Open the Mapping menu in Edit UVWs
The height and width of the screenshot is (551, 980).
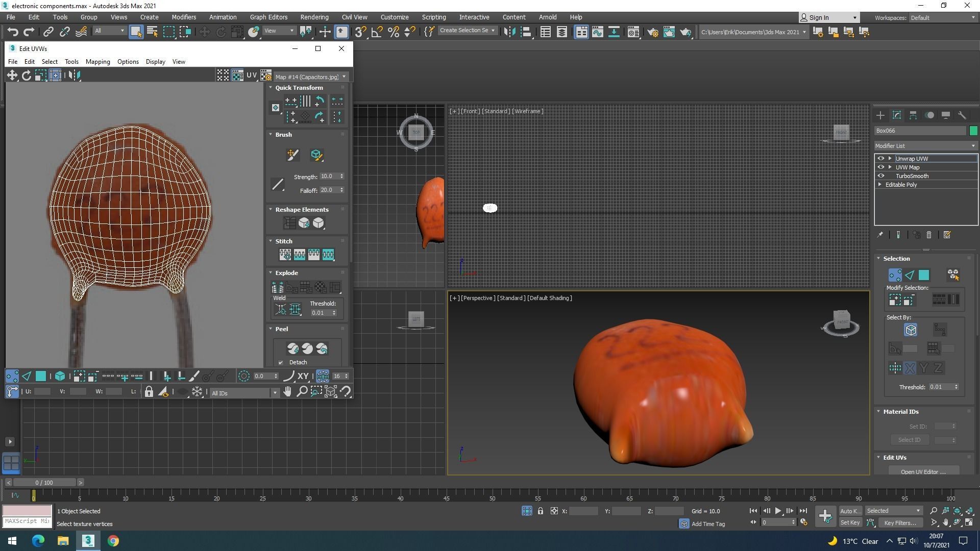(x=97, y=62)
